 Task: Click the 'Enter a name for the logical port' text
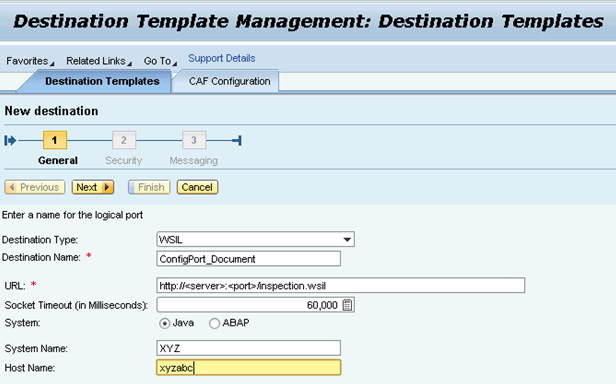[x=72, y=215]
